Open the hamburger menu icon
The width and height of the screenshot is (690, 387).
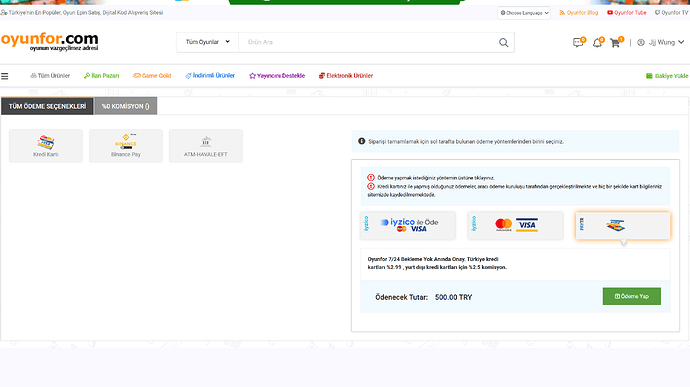point(5,76)
